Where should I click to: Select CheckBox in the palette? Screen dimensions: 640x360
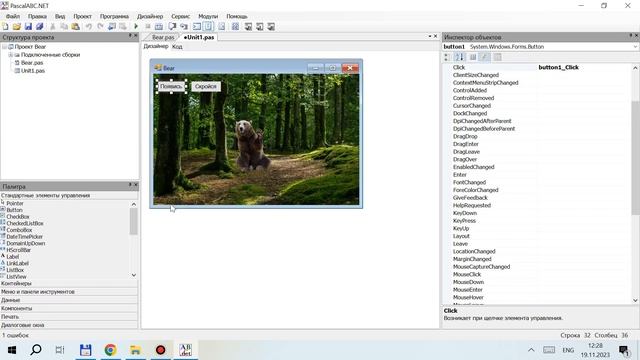pyautogui.click(x=18, y=217)
